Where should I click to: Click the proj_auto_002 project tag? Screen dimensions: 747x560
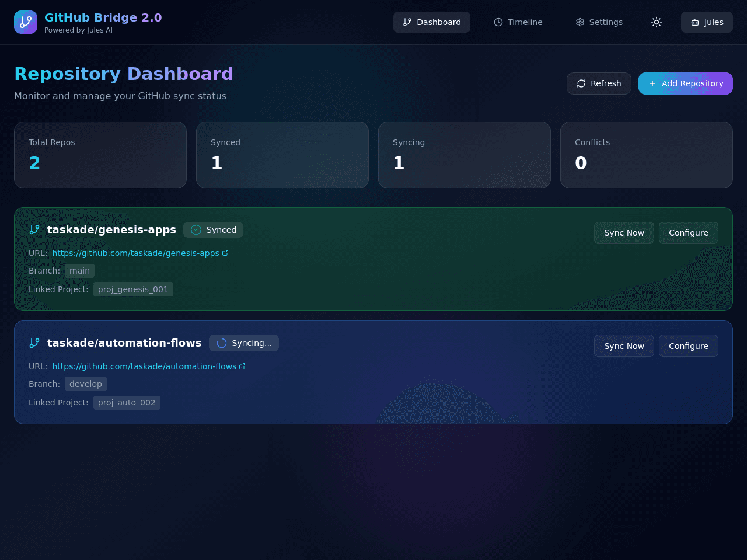127,402
